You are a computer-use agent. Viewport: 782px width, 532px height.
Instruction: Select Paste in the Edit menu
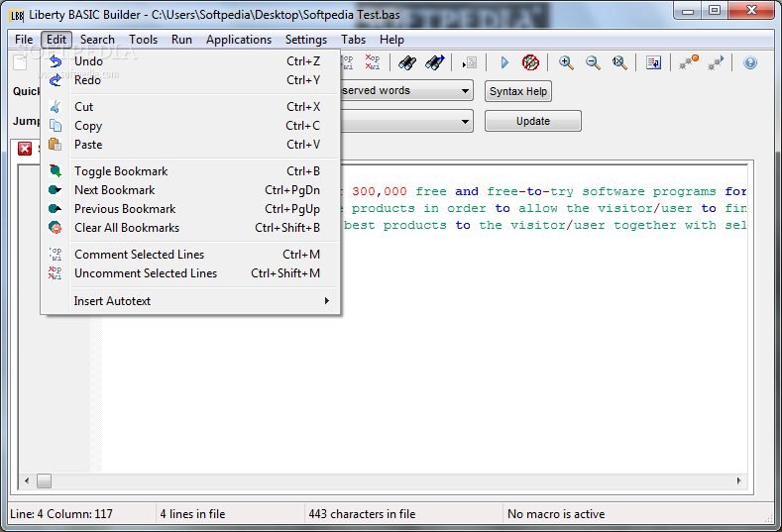coord(190,145)
